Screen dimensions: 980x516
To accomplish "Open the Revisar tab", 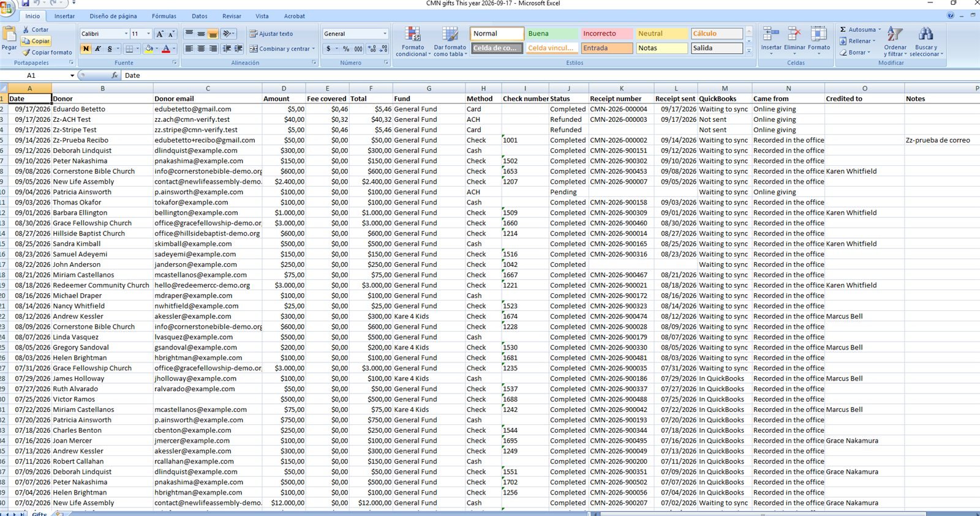I will pos(232,16).
